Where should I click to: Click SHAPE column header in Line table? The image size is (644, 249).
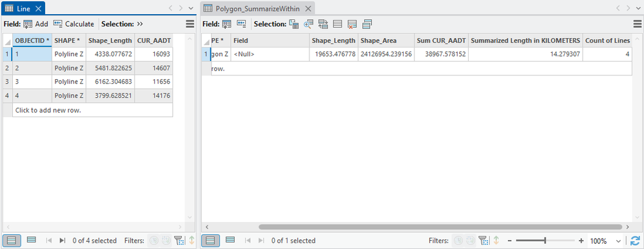[x=69, y=41]
